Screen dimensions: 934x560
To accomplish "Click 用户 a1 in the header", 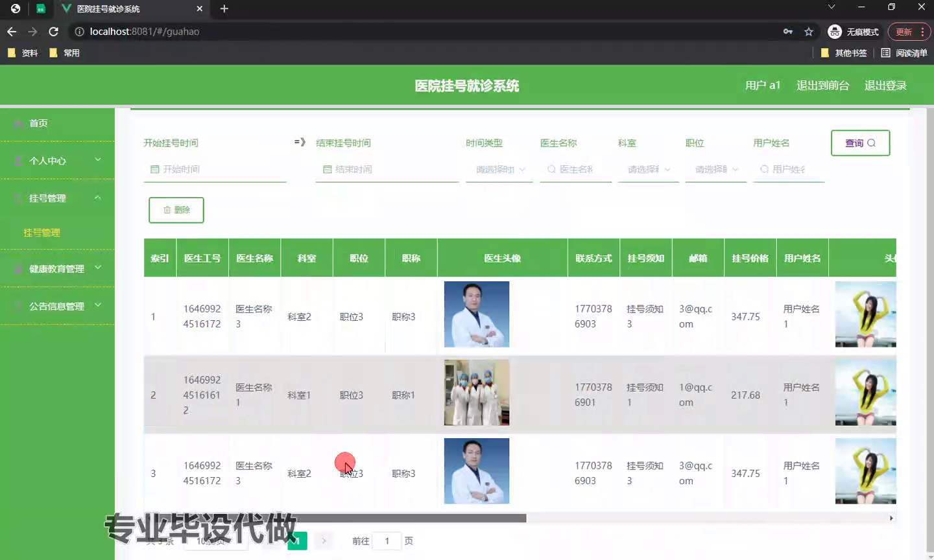I will pos(763,86).
